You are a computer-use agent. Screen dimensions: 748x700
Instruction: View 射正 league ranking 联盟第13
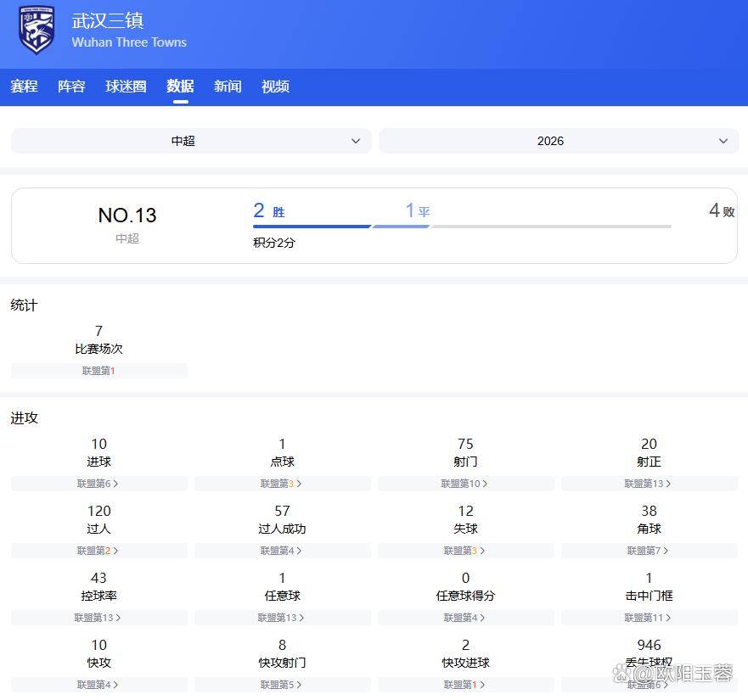coord(649,484)
